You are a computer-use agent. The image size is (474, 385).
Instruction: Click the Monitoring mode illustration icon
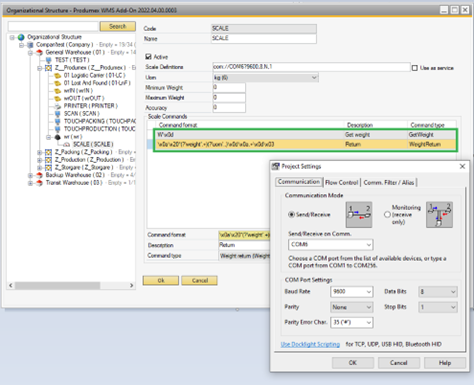pyautogui.click(x=439, y=215)
